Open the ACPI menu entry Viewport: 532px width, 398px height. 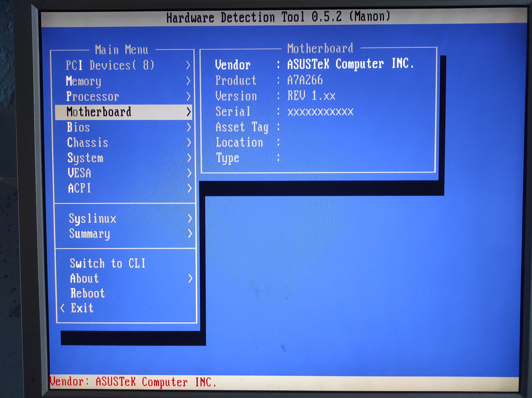tap(79, 188)
